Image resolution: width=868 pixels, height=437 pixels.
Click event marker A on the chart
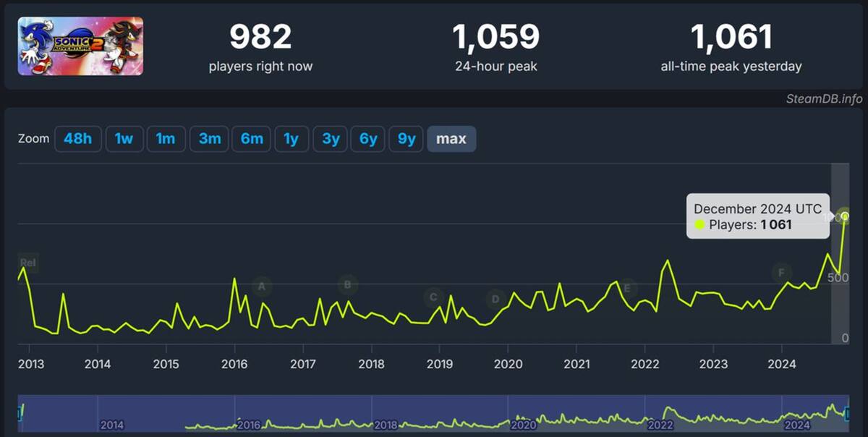(x=262, y=287)
